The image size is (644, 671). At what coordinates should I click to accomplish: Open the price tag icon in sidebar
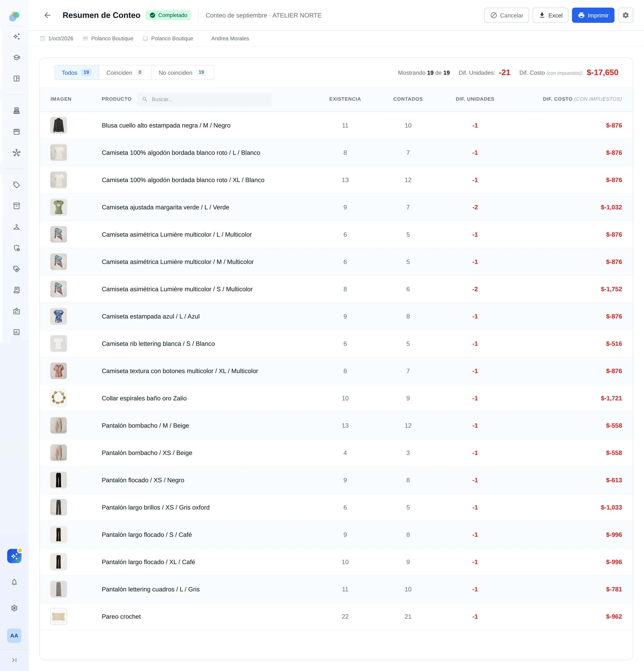coord(16,185)
